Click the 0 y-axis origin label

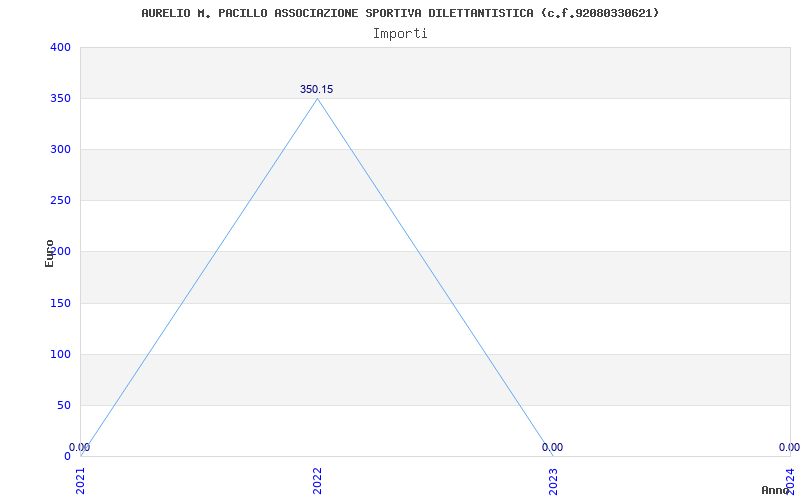pos(67,456)
